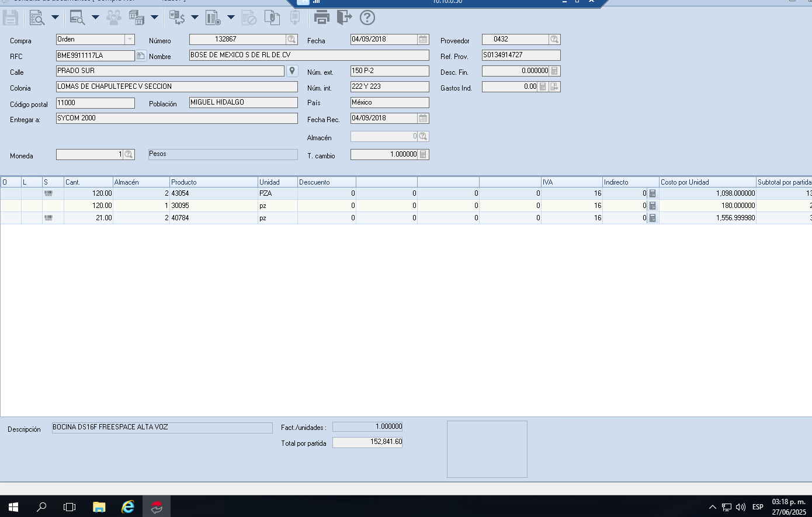Click the Costo por Unidad column header
Viewport: 812px width, 517px height.
[707, 182]
